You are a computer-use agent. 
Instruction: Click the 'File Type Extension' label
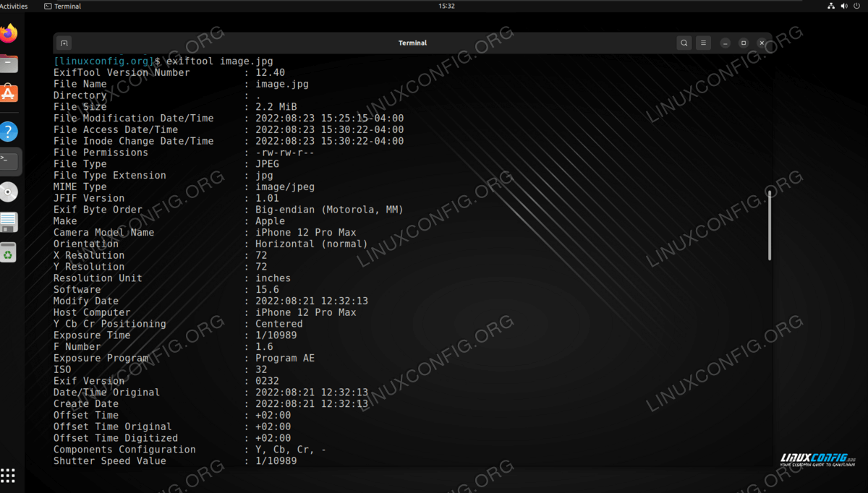click(110, 176)
